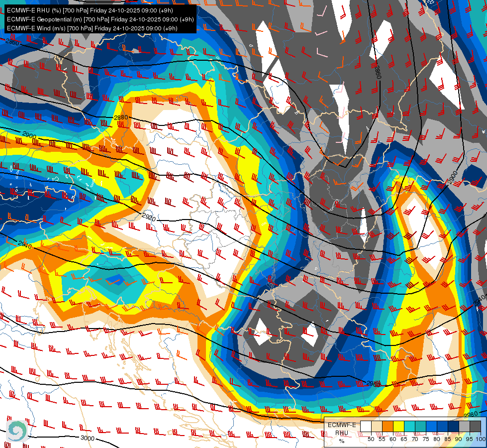Click the legend tick label 90
This screenshot has width=487, height=448.
[x=459, y=439]
